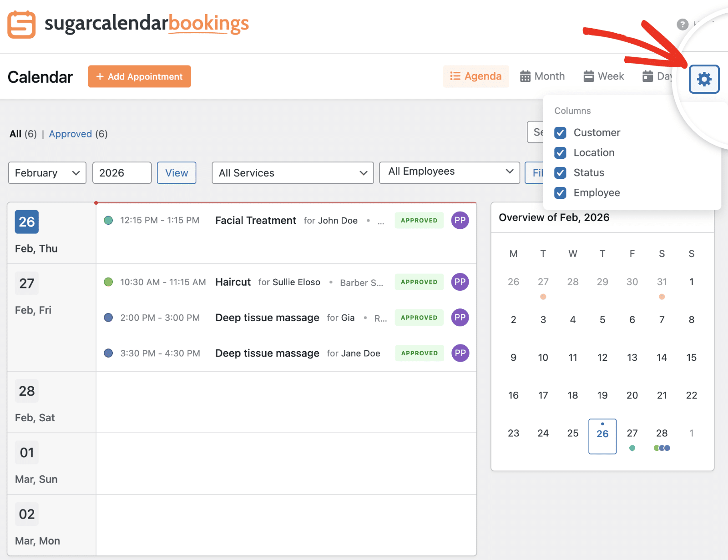Screen dimensions: 728x560
Task: Switch to the Approved appointments tab
Action: 71,134
